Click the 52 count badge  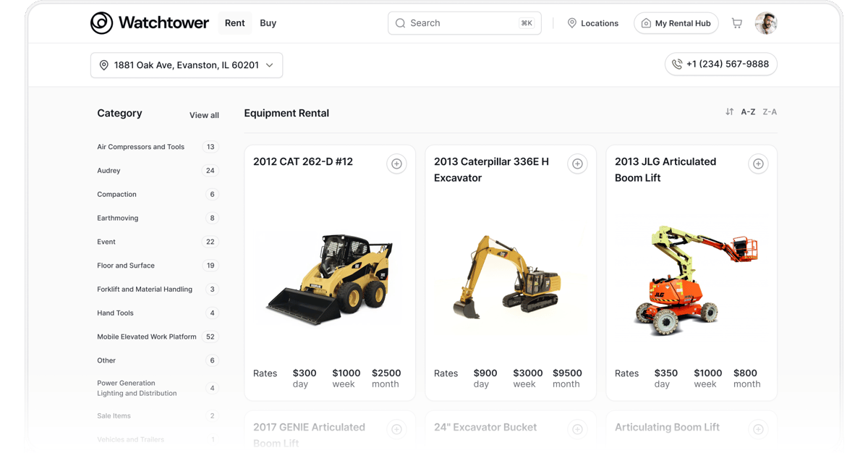(210, 336)
